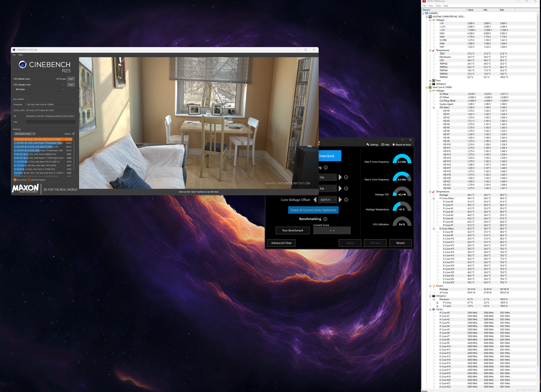
Task: Click the Apply button
Action: pyautogui.click(x=350, y=243)
